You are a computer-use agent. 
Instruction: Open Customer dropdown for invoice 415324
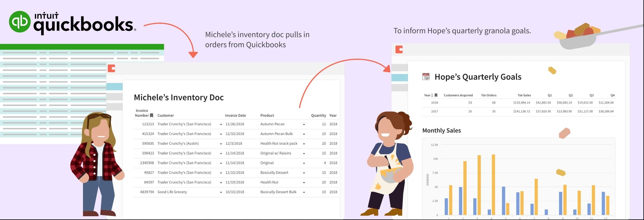tap(221, 134)
